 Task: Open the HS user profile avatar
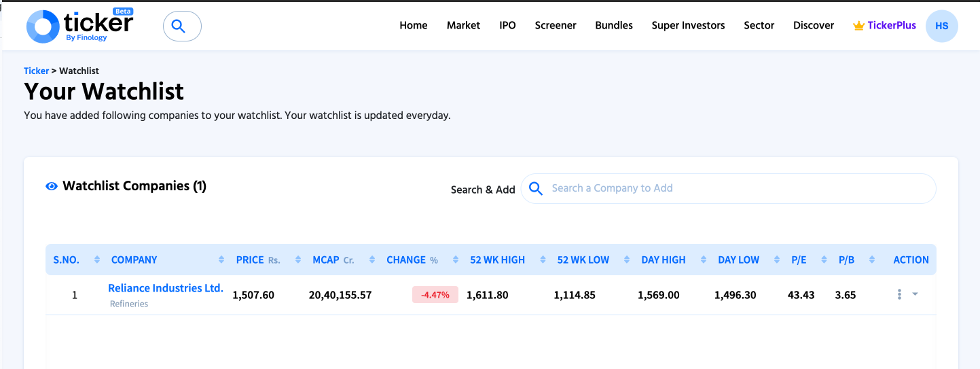[x=941, y=26]
